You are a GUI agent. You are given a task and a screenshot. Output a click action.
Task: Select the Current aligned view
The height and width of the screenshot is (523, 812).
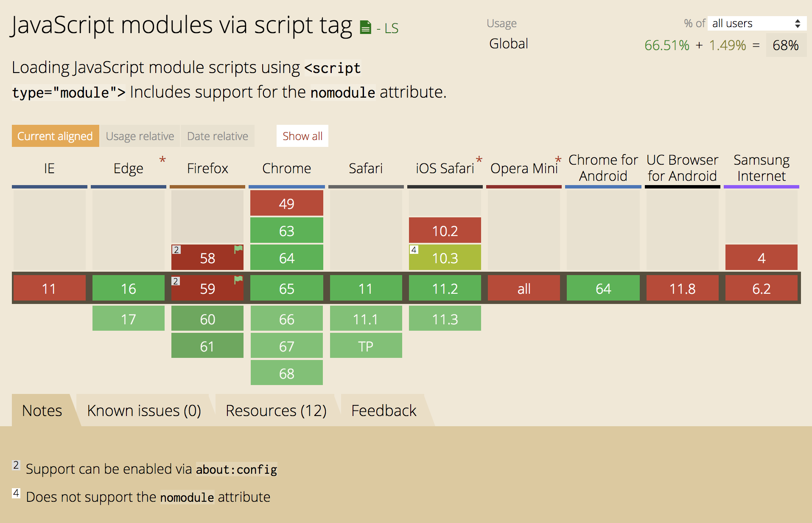point(55,136)
